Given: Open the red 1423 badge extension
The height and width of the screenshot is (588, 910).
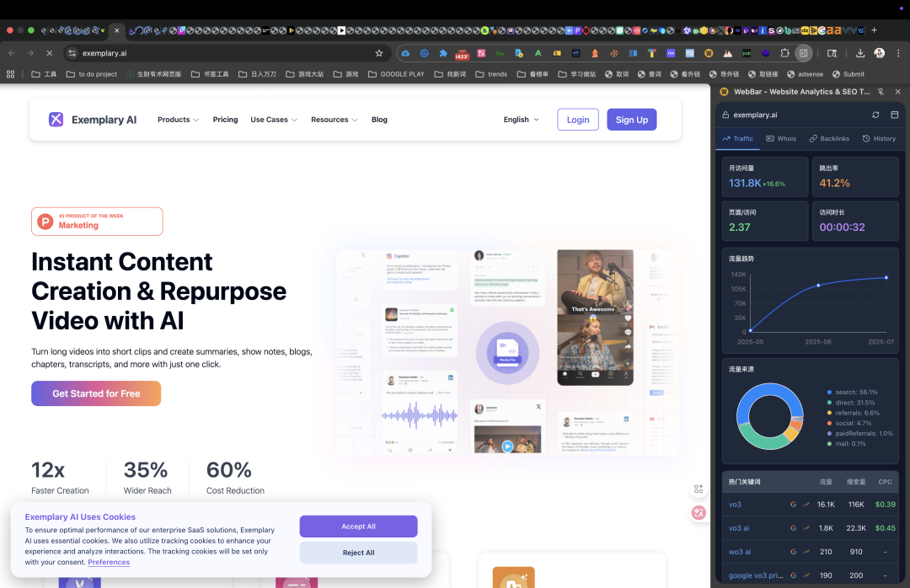Looking at the screenshot, I should click(462, 54).
